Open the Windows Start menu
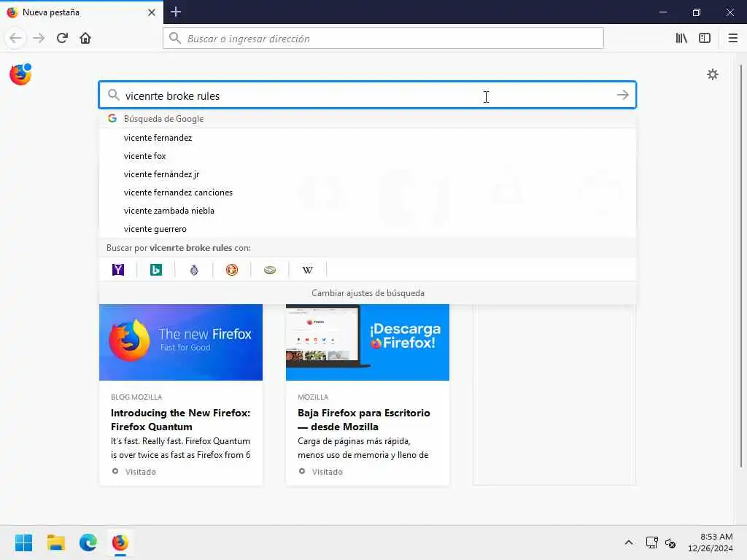The height and width of the screenshot is (560, 747). point(24,542)
